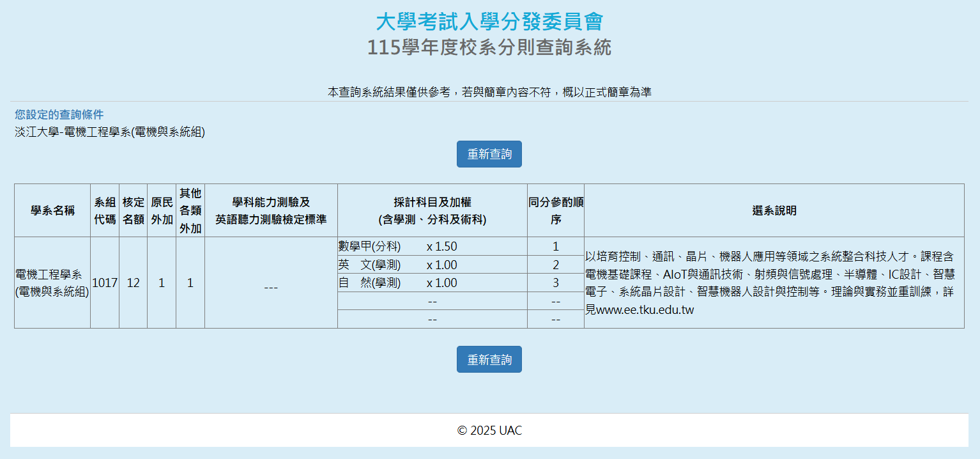The width and height of the screenshot is (980, 459).
Task: Click the 原民外加 column header
Action: (162, 210)
